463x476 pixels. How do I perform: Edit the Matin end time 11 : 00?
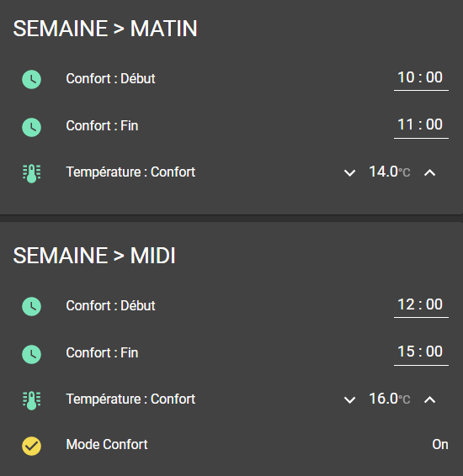click(421, 127)
